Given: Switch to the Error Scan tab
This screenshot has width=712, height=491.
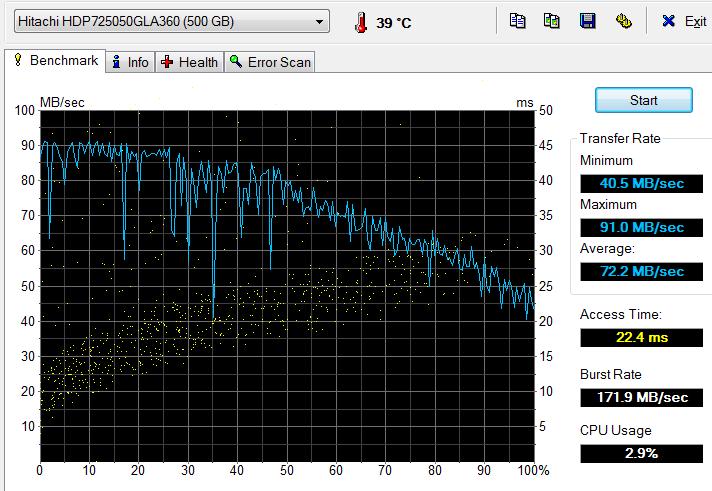Looking at the screenshot, I should [x=270, y=62].
